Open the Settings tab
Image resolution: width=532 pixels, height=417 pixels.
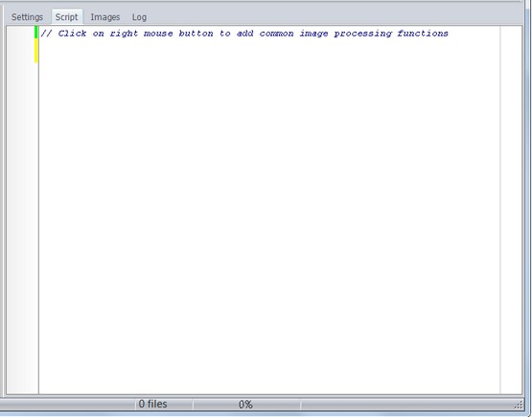[x=27, y=17]
